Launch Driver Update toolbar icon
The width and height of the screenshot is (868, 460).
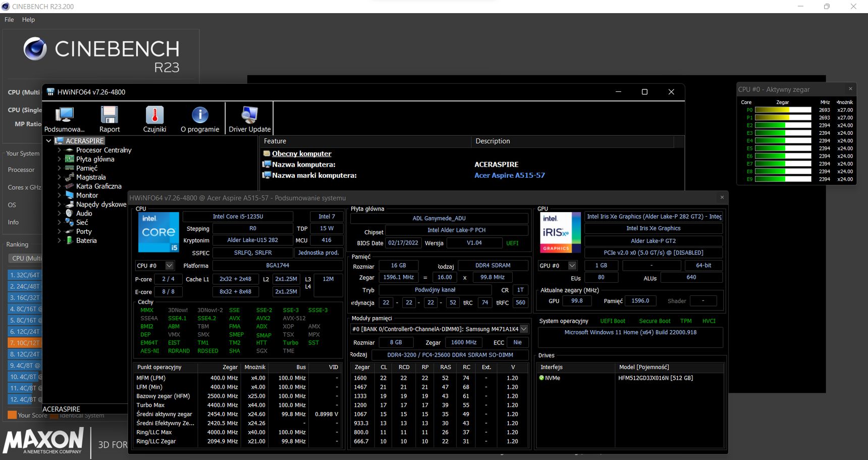[249, 115]
